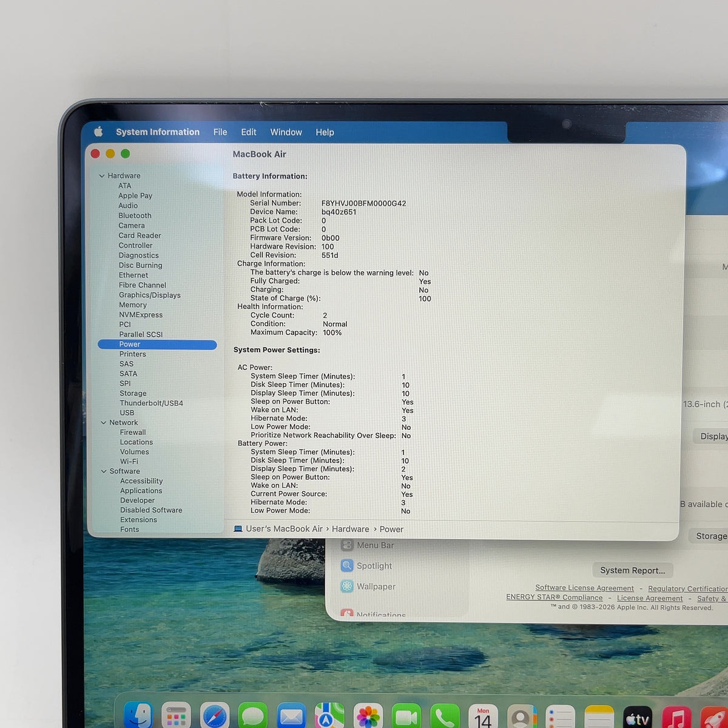The height and width of the screenshot is (728, 728).
Task: Collapse the Software section in sidebar
Action: click(x=104, y=471)
